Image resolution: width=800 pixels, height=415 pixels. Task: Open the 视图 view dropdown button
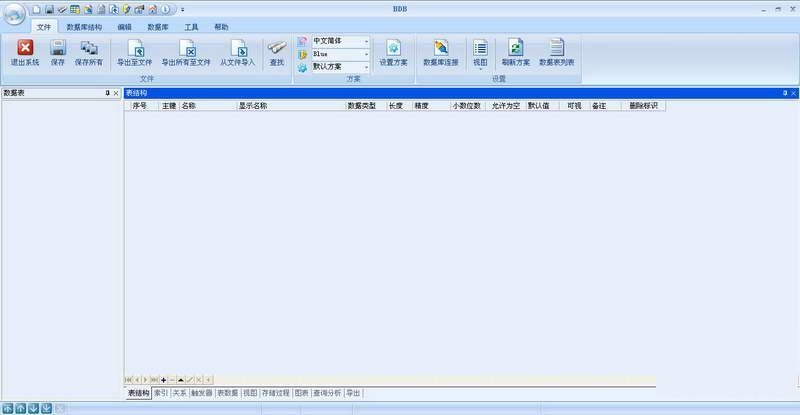tap(480, 52)
